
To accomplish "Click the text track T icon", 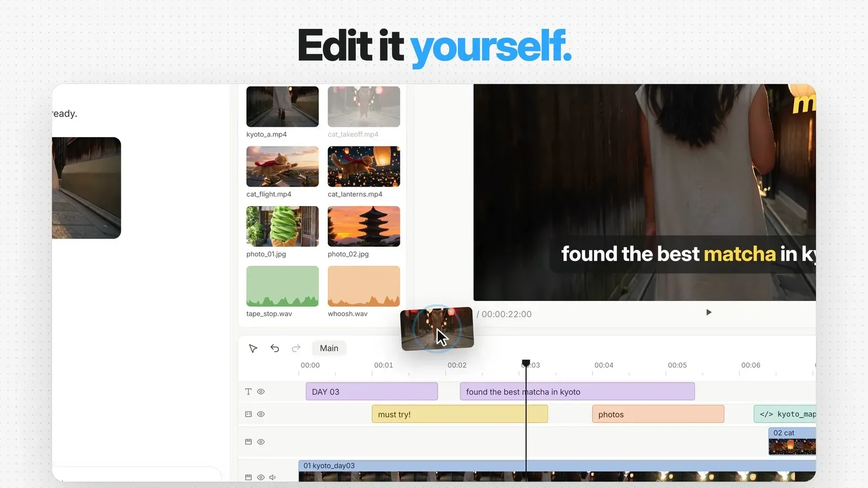I will (248, 391).
